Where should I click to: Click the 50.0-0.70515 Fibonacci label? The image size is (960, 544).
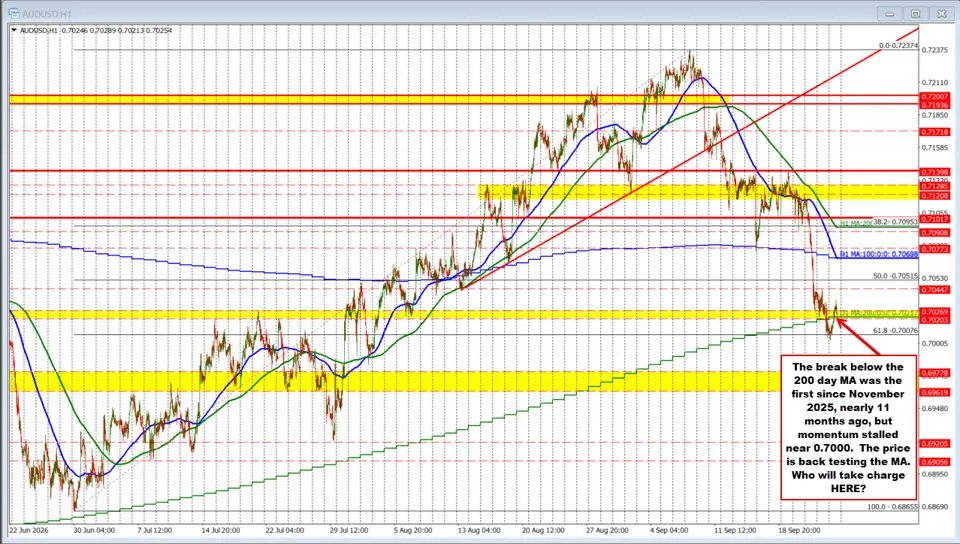(x=896, y=276)
